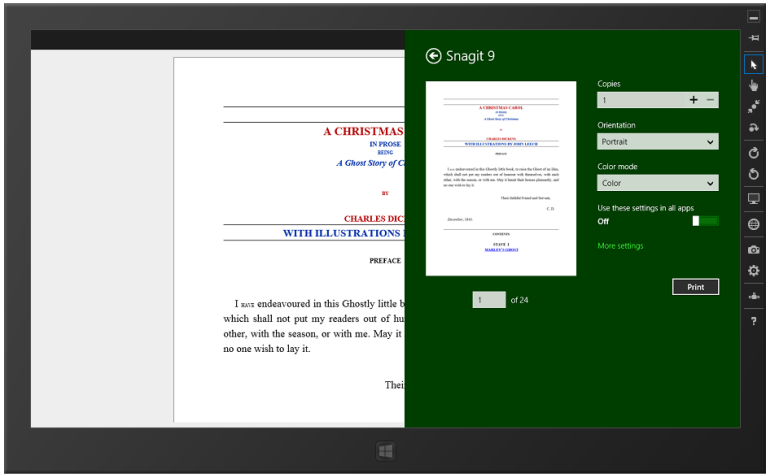Click the 'Snagit 9' printer title

470,56
